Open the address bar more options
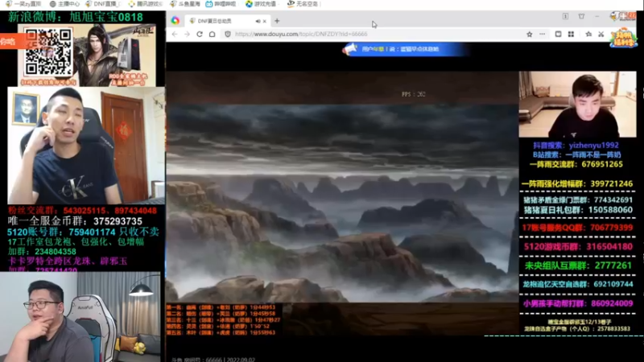The width and height of the screenshot is (644, 362). coord(542,35)
